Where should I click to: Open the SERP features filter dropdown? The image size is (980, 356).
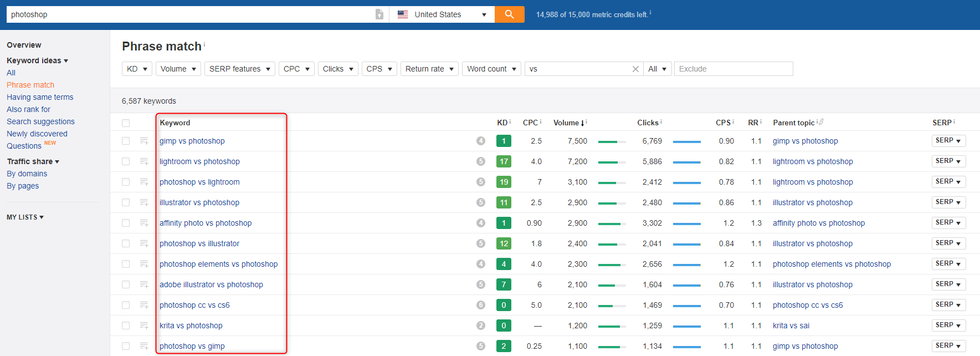tap(240, 69)
